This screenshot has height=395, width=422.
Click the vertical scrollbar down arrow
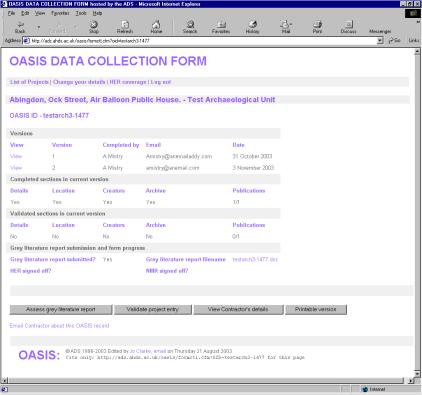point(417,374)
